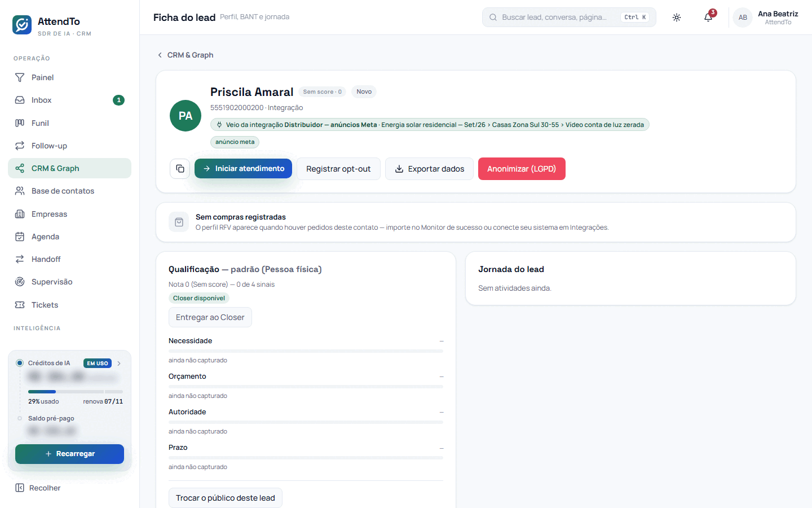Click Trocar o público deste lead
Viewport: 812px width, 508px height.
tap(226, 498)
